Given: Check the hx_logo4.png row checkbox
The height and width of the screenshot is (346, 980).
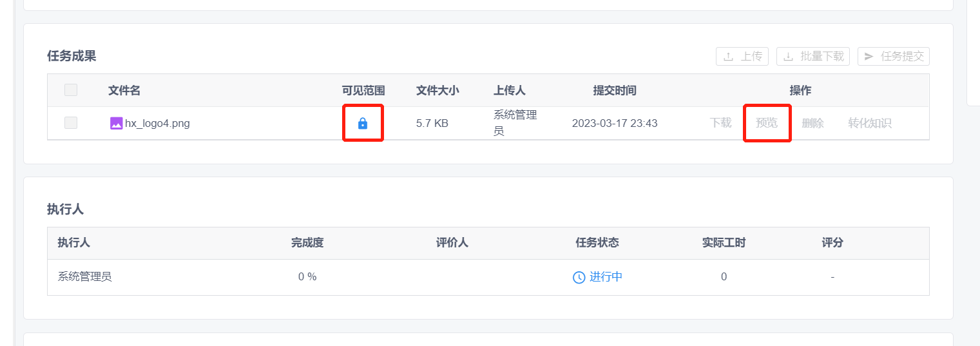Looking at the screenshot, I should tap(71, 123).
